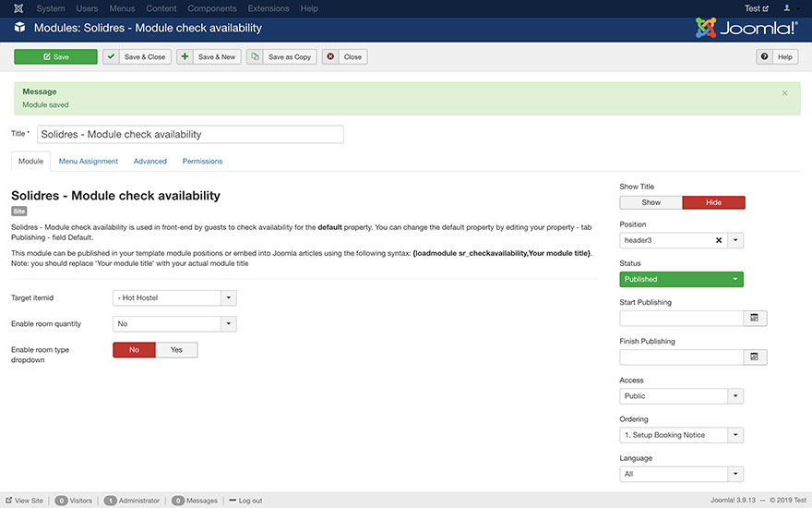Open the Content menu
This screenshot has height=508, width=812.
(x=161, y=8)
